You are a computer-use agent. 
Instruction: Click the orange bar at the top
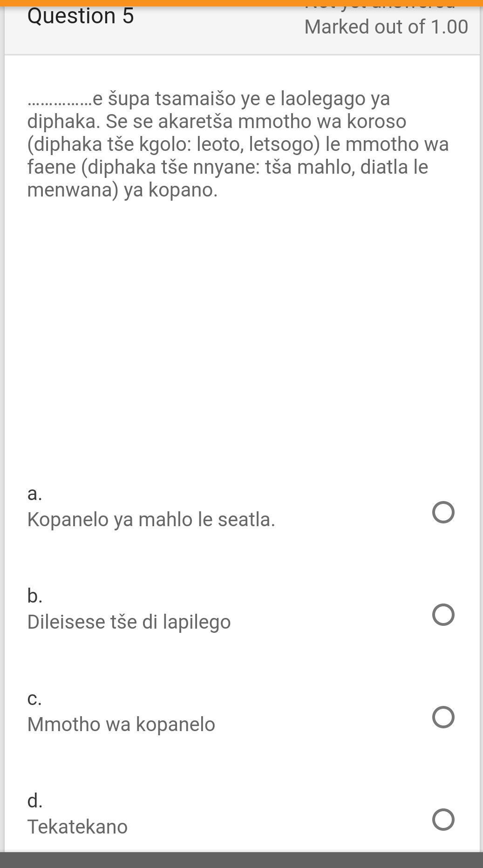[241, 2]
